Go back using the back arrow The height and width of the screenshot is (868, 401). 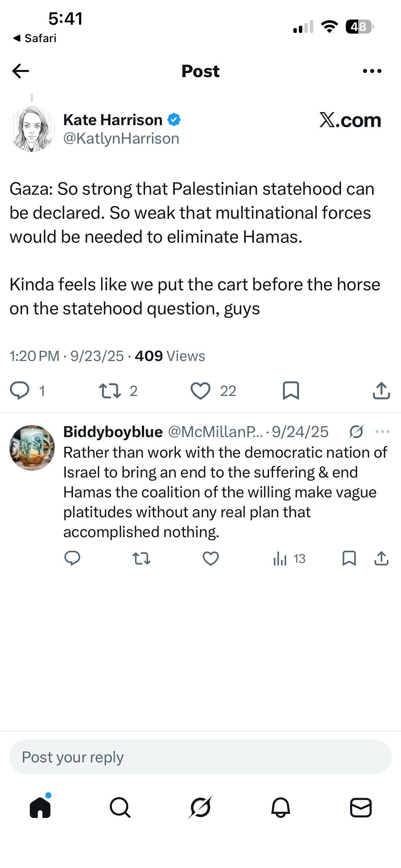point(21,71)
